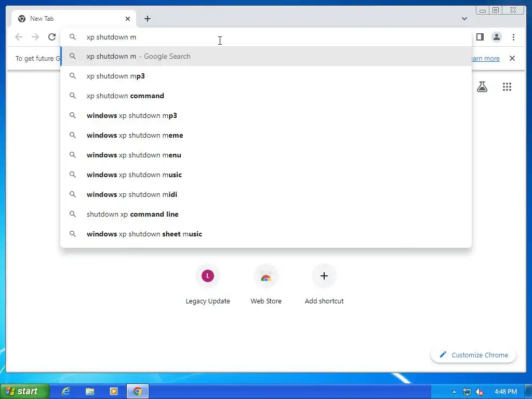
Task: Open the Google apps grid
Action: point(507,87)
